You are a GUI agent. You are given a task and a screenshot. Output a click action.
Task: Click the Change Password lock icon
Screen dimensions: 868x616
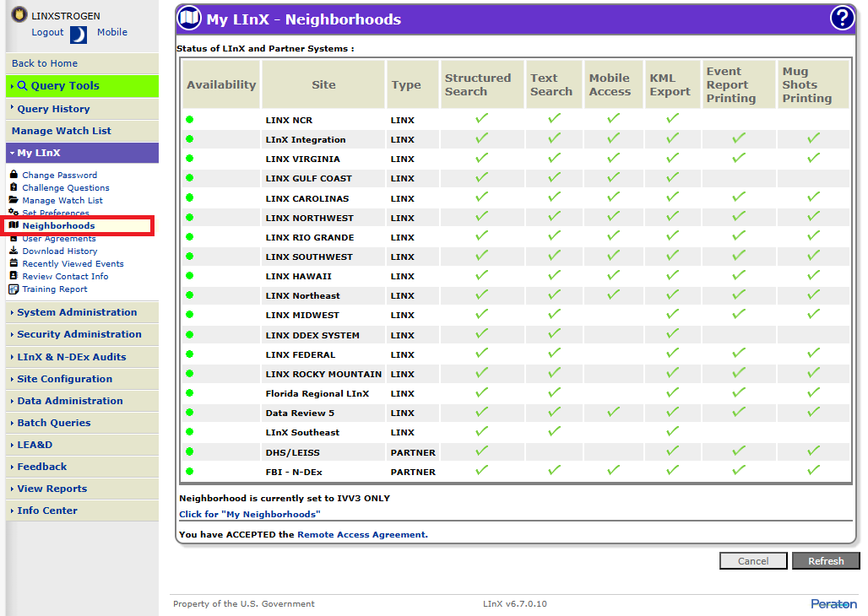pyautogui.click(x=14, y=175)
